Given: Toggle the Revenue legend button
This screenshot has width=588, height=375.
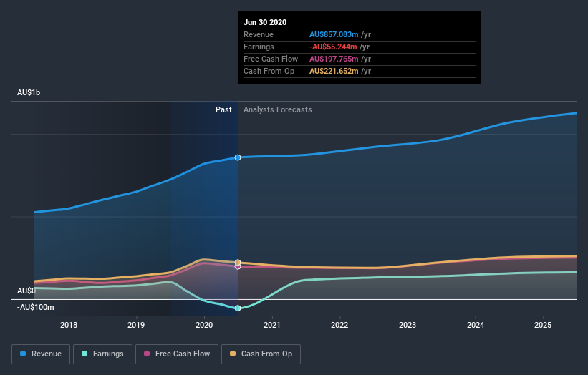Looking at the screenshot, I should point(41,354).
